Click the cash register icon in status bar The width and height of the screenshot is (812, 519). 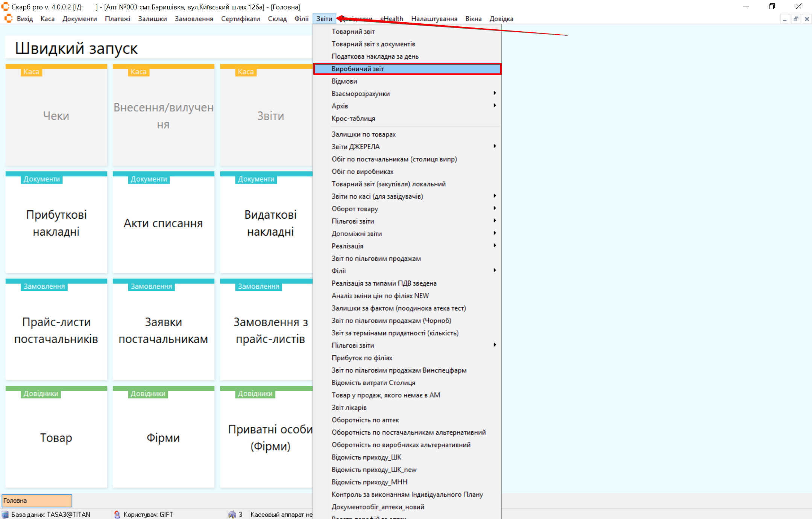point(232,514)
